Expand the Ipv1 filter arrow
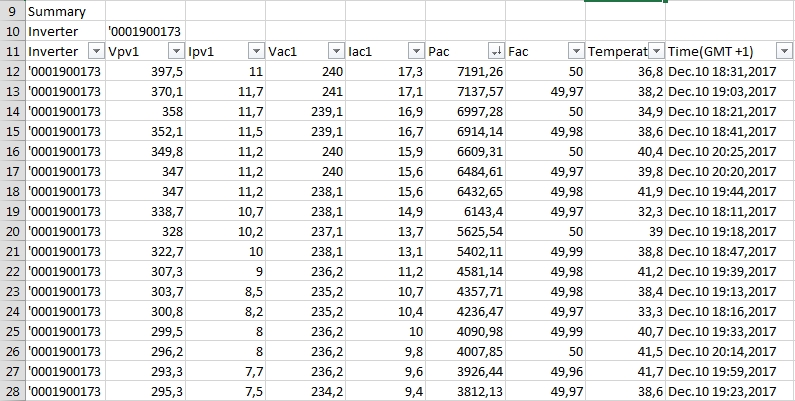Screen dimensions: 795x401 (256, 51)
